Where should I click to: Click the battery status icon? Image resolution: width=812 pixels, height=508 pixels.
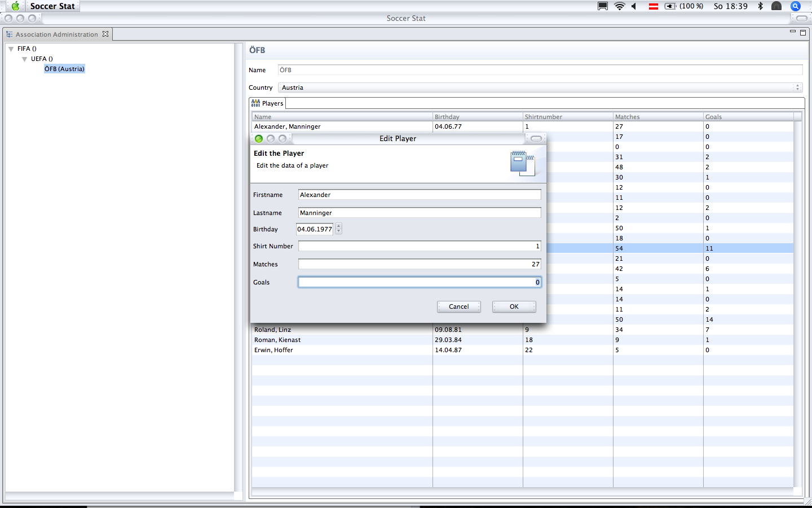point(670,6)
